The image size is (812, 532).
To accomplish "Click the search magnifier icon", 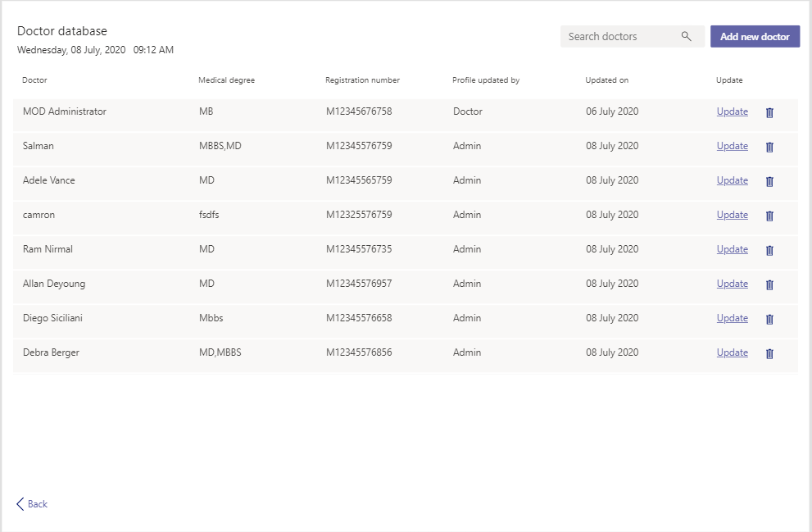I will coord(686,36).
